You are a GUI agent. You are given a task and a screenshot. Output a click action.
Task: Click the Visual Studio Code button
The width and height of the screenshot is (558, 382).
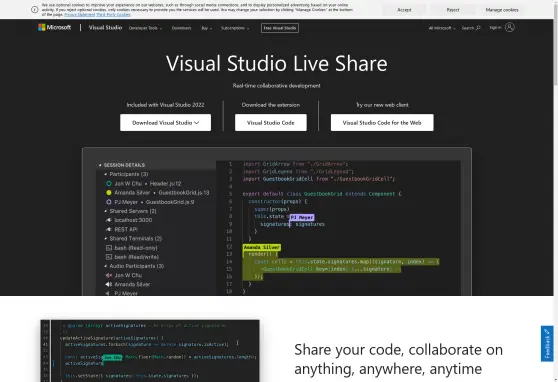tap(270, 122)
